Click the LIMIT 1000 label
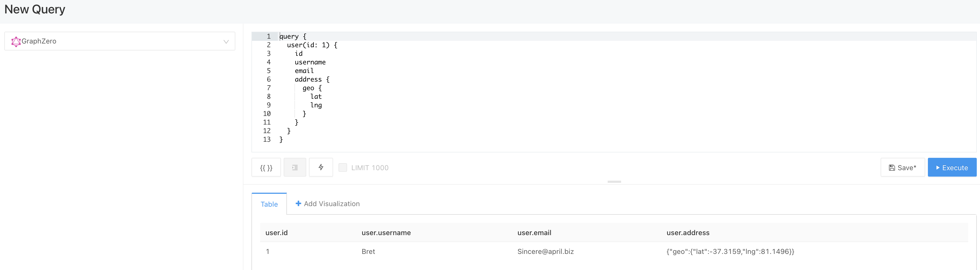Screen dimensions: 980x270 [370, 168]
